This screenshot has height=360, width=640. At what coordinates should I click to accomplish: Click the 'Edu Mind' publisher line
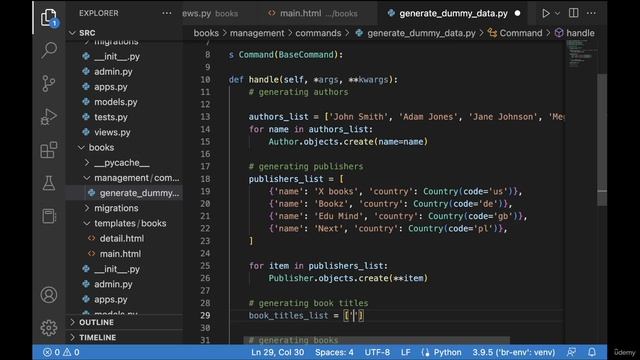pyautogui.click(x=398, y=216)
